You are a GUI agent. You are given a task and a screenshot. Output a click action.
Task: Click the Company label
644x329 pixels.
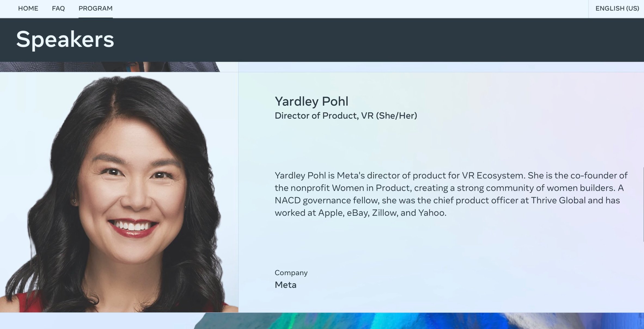pos(291,272)
